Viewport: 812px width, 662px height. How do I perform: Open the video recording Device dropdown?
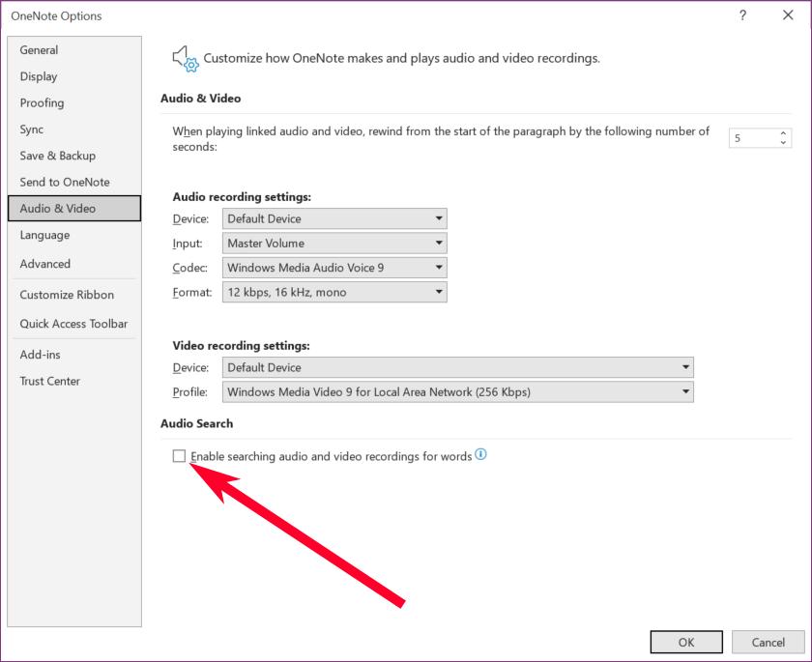tap(682, 367)
